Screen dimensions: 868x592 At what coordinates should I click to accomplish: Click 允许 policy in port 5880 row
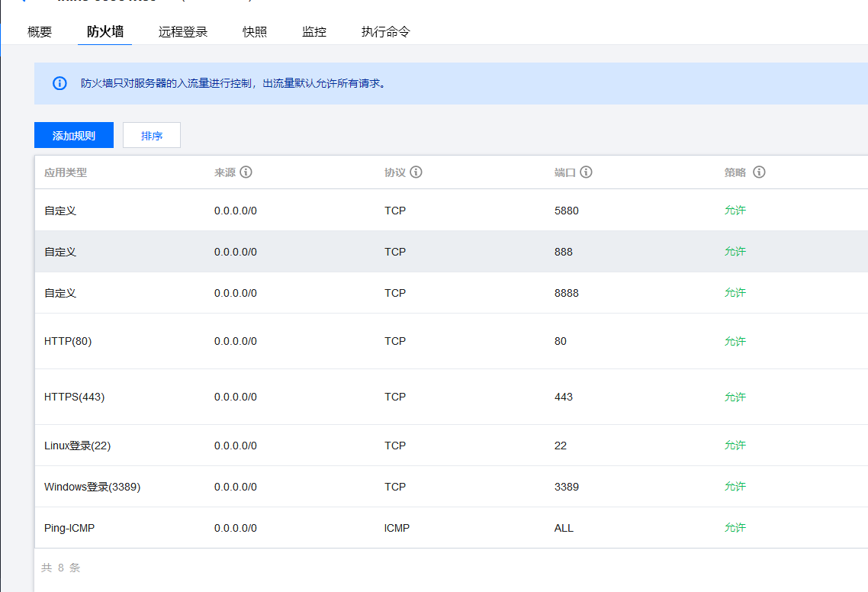[735, 211]
